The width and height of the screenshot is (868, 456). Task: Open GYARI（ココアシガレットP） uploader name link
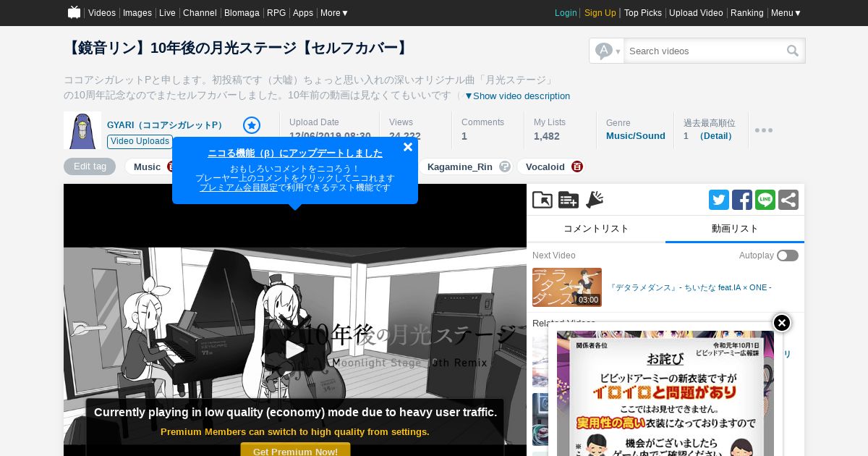point(167,125)
